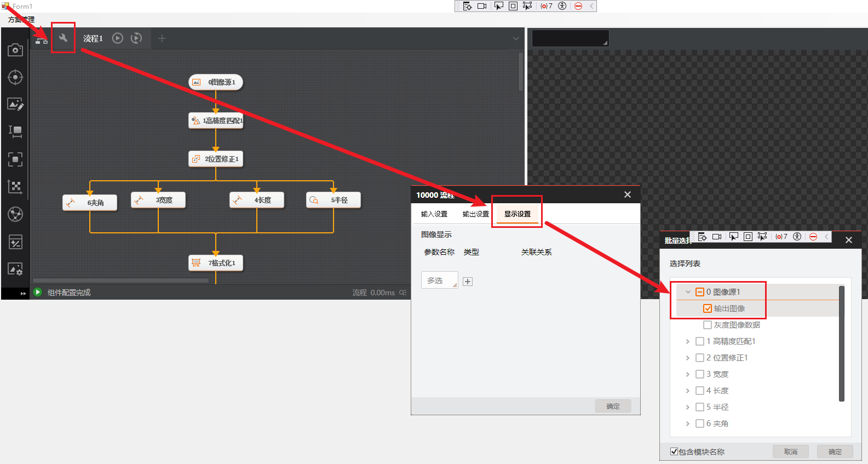The image size is (868, 464).
Task: Click the plus icon beside 多选 dropdown
Action: pyautogui.click(x=468, y=282)
